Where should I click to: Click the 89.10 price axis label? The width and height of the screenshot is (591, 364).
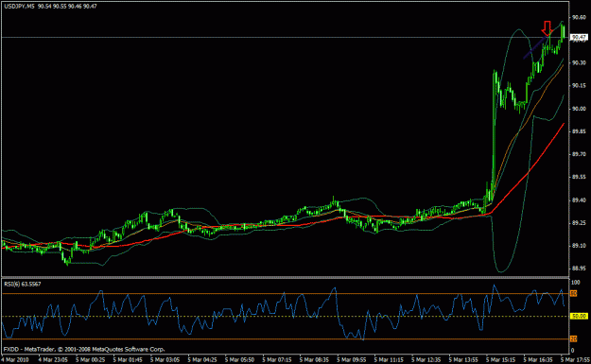pos(579,246)
